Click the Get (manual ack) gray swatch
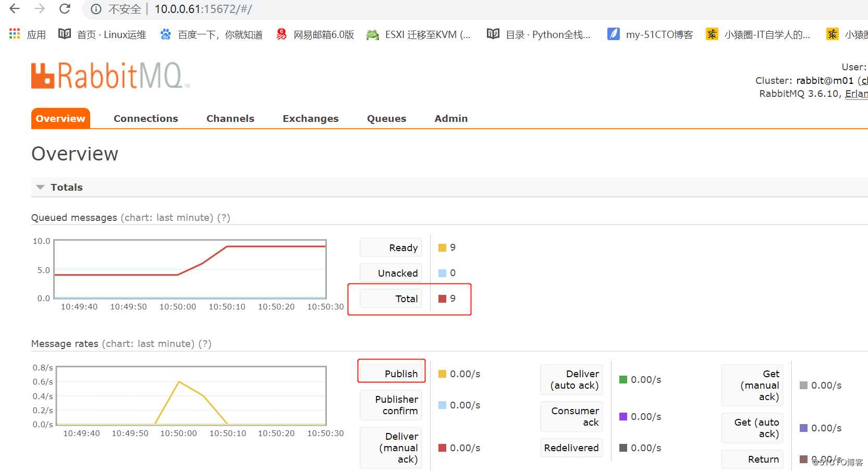 tap(803, 385)
